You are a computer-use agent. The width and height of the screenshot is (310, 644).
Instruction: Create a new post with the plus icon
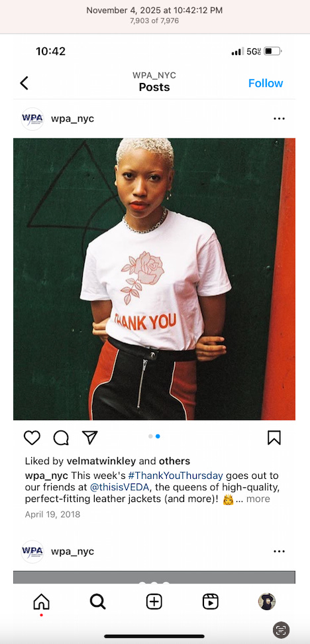154,602
